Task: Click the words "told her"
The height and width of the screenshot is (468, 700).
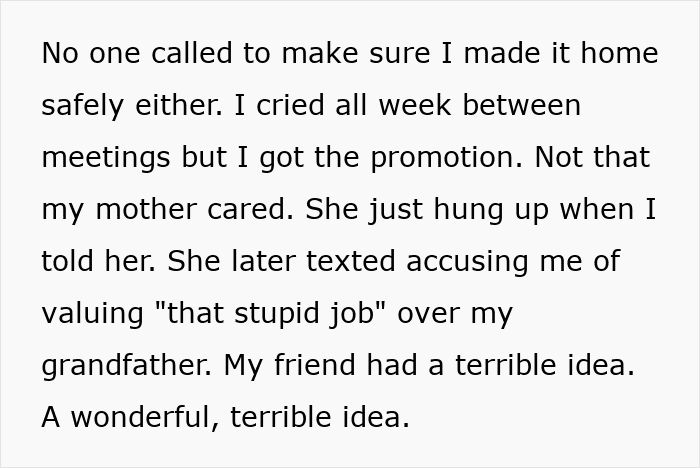Action: tap(97, 262)
